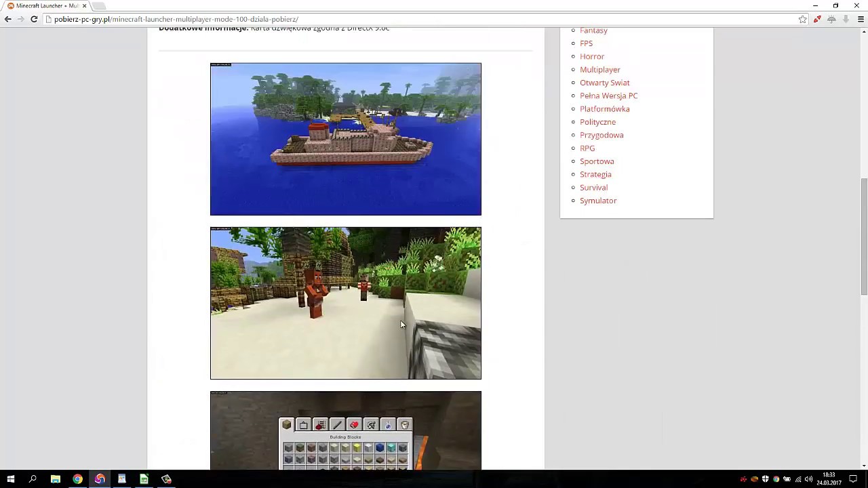868x488 pixels.
Task: Open the red double-arrow extension
Action: pos(817,19)
